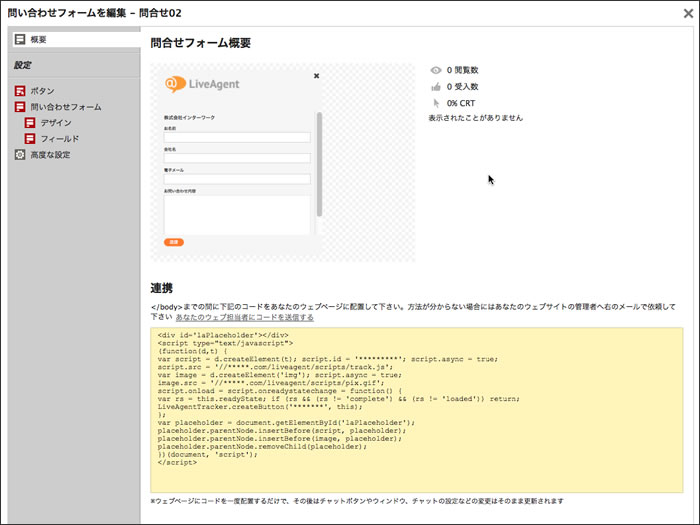Click the eye icon beside 閲覧数
This screenshot has height=525, width=700.
[436, 70]
